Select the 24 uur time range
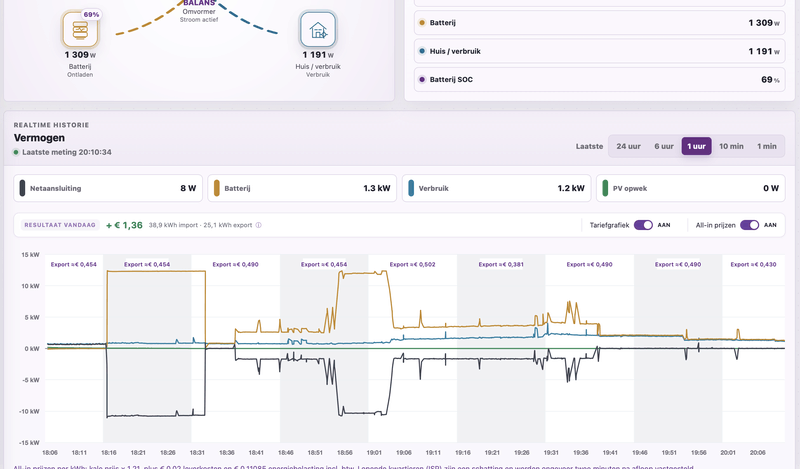This screenshot has width=800, height=469. point(628,146)
